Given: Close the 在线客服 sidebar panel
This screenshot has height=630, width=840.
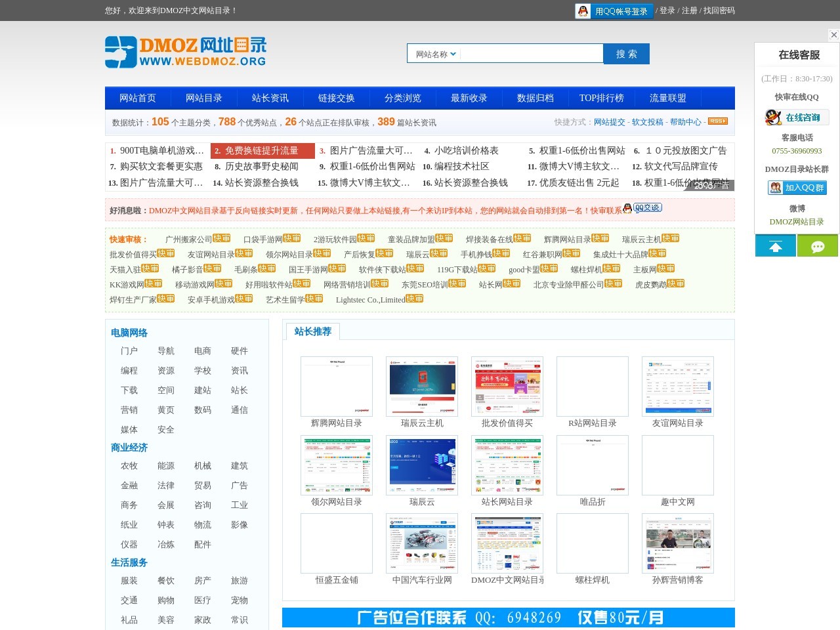Looking at the screenshot, I should click(834, 34).
